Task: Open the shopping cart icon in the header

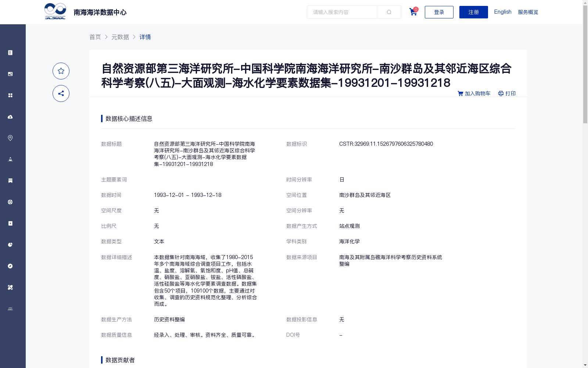Action: click(x=413, y=12)
